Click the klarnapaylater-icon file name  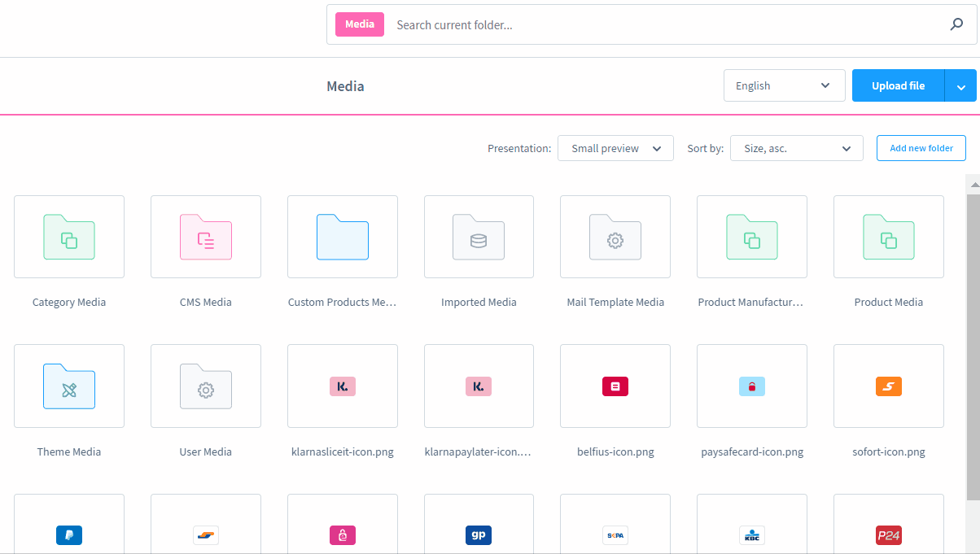(x=479, y=451)
